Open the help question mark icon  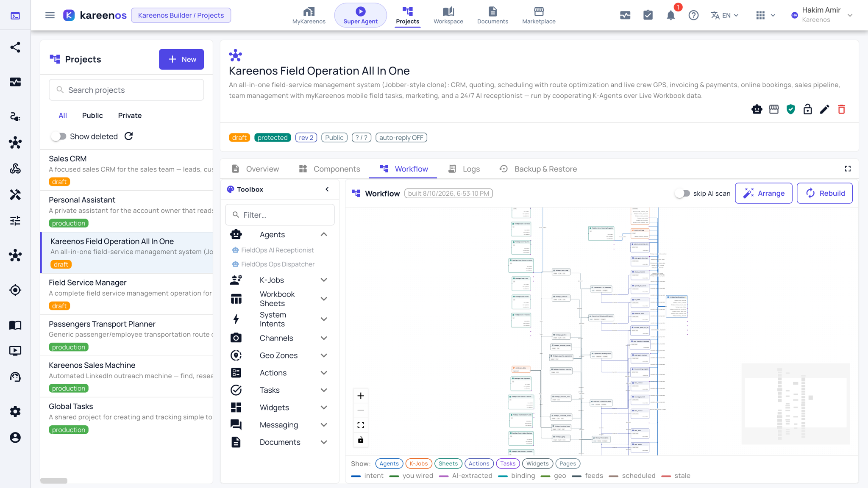click(x=693, y=15)
